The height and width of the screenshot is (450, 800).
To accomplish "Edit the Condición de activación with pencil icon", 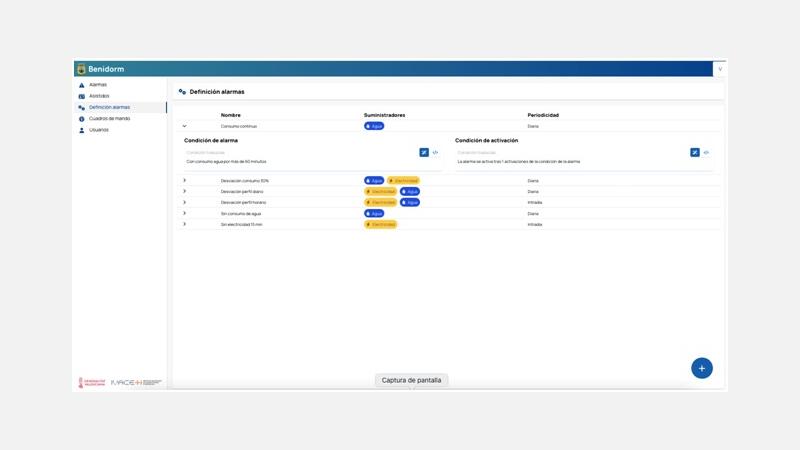I will coord(695,152).
